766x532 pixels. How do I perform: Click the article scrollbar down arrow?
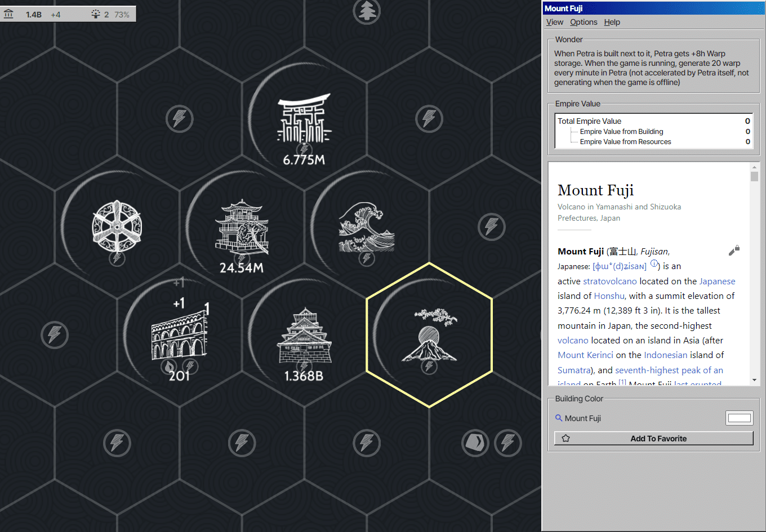click(x=754, y=380)
